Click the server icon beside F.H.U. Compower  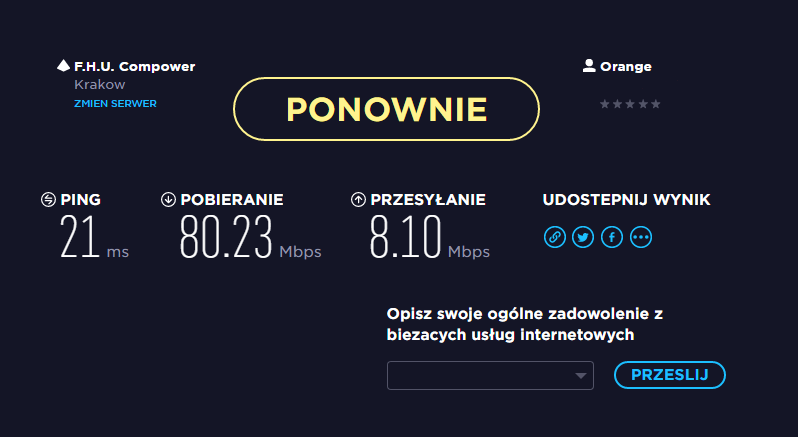(63, 66)
